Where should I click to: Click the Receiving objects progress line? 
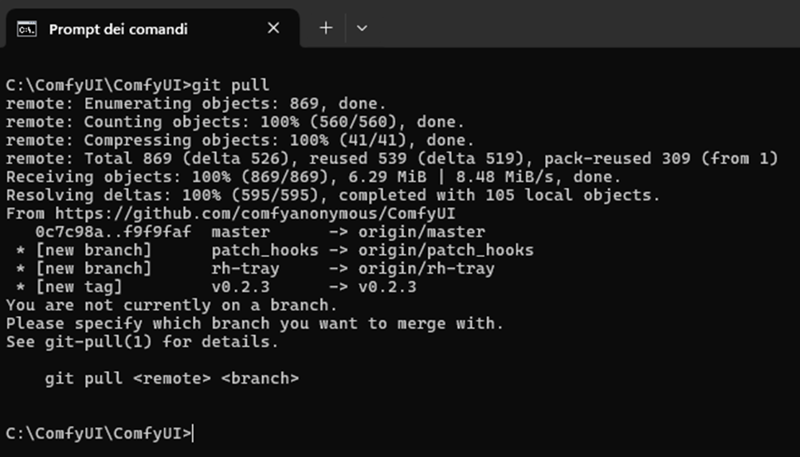[314, 176]
